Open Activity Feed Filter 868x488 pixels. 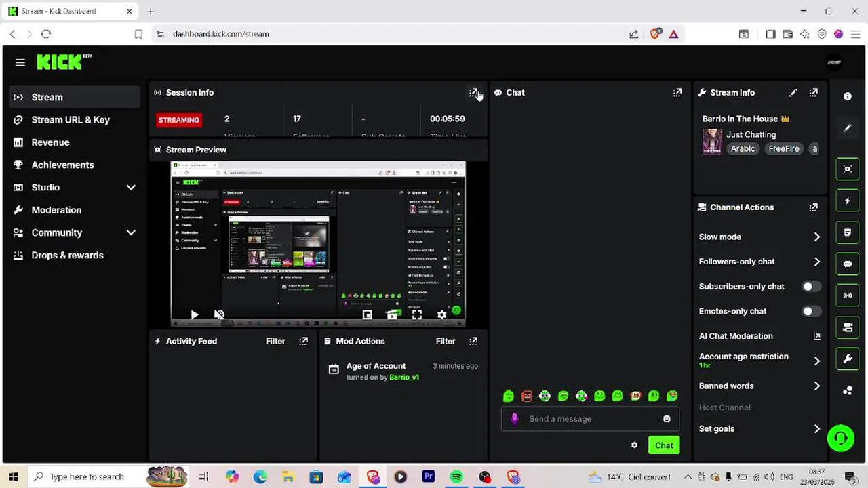(275, 341)
